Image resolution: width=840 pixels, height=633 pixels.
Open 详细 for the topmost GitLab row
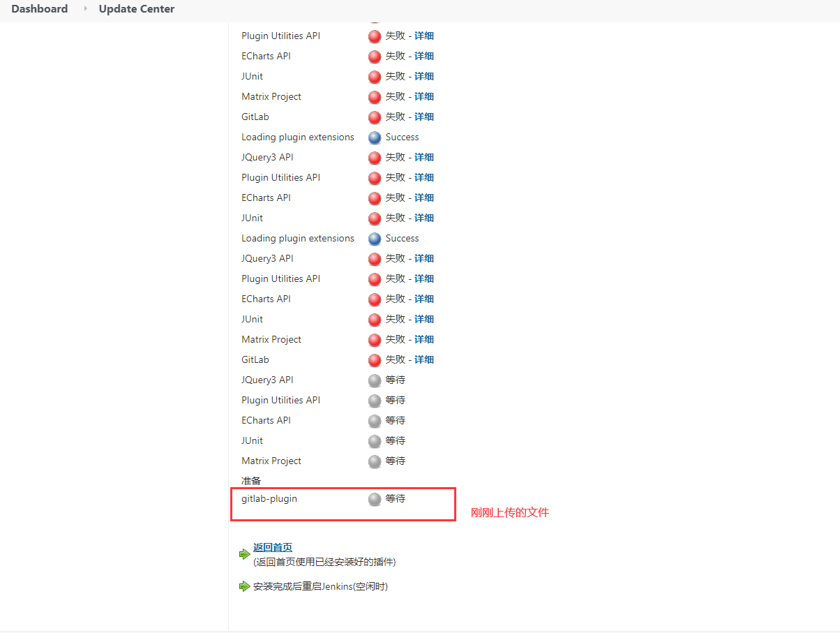click(x=424, y=117)
